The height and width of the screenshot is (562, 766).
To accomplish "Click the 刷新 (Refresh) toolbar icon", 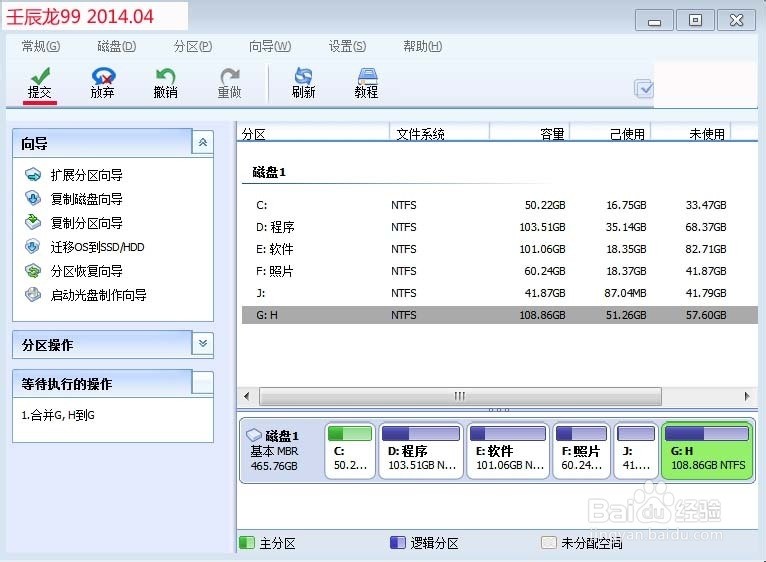I will [x=303, y=76].
